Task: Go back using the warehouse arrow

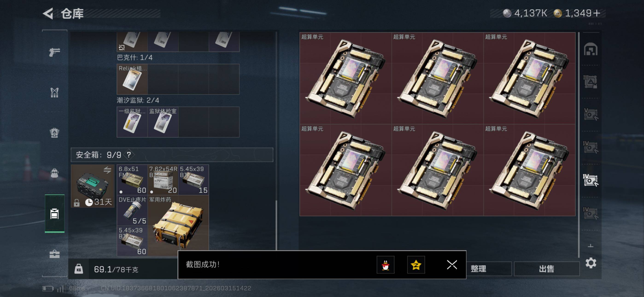Action: (x=48, y=14)
